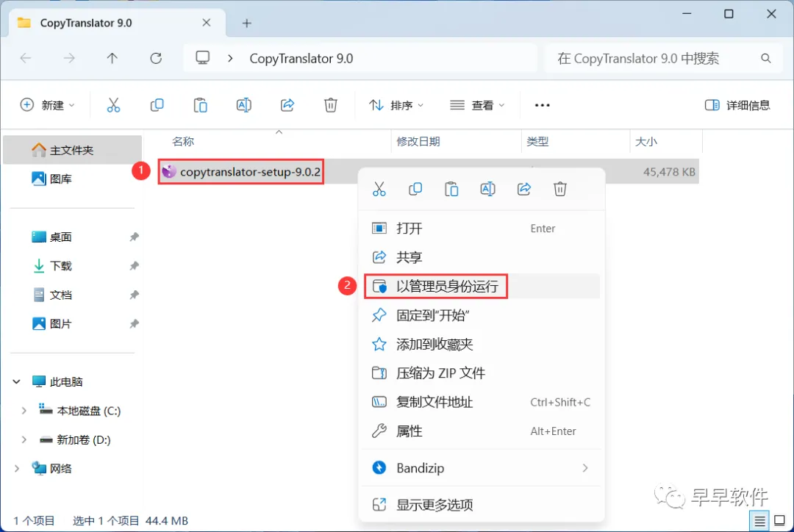794x532 pixels.
Task: Expand the 新加卷 (D:) node
Action: tap(24, 439)
